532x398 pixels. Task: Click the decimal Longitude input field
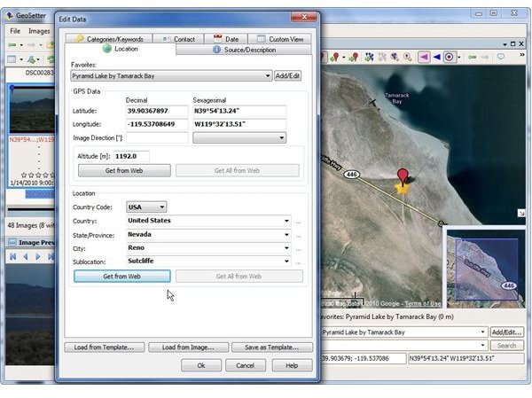coord(157,124)
